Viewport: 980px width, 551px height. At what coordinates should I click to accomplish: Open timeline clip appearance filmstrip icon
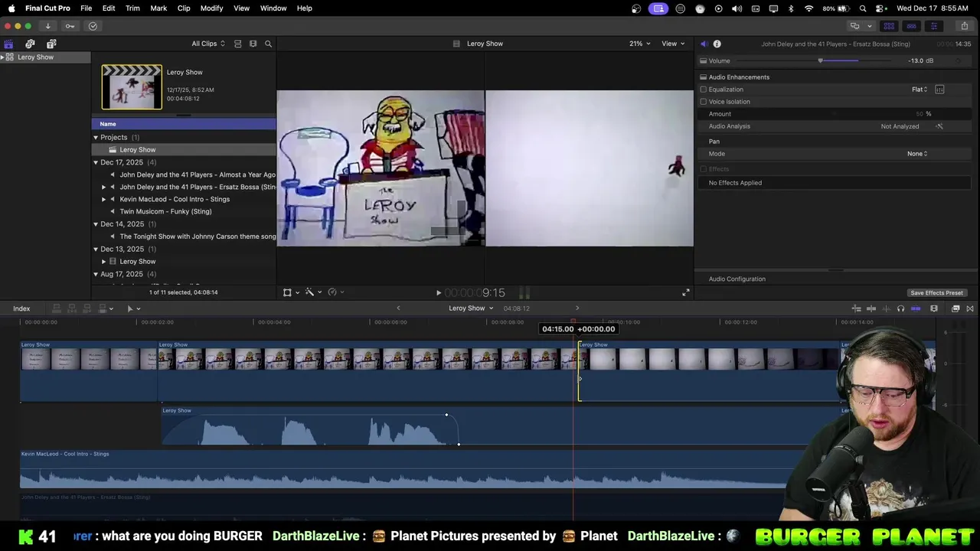[934, 308]
